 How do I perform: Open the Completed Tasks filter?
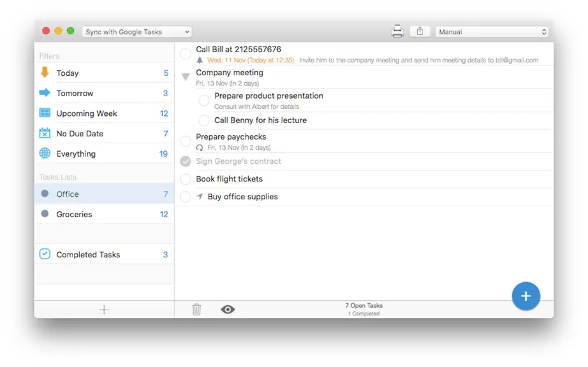click(x=104, y=254)
